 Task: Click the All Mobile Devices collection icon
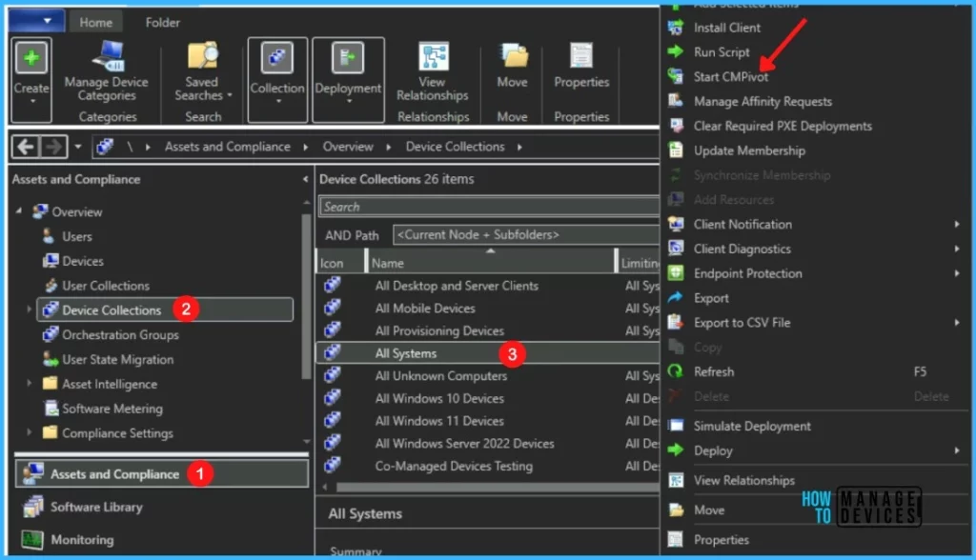tap(333, 308)
